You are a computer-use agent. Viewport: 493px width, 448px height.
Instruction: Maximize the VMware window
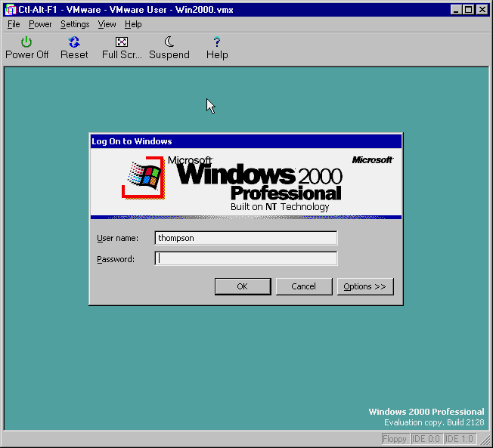tap(469, 10)
